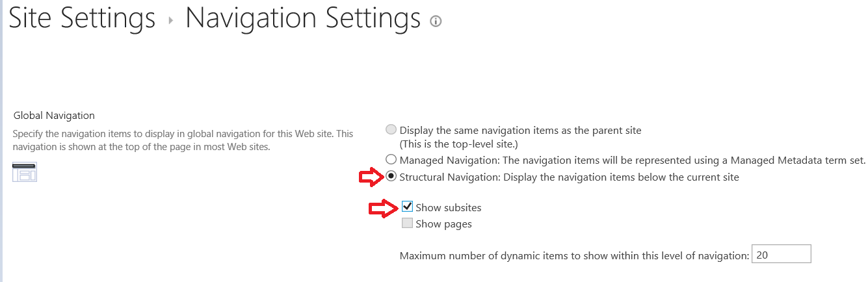The height and width of the screenshot is (282, 868).
Task: Click the "Show subsites" label text
Action: pos(449,208)
